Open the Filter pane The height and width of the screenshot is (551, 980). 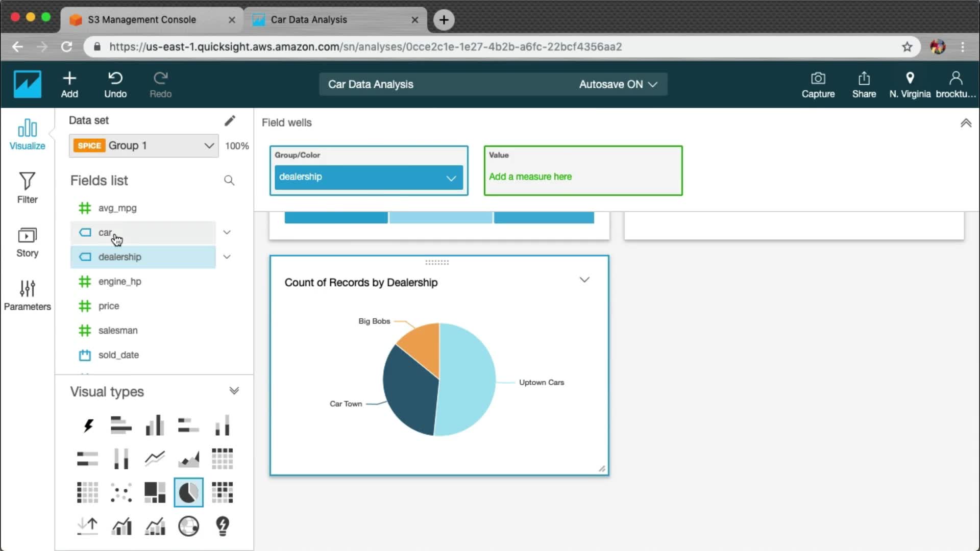pos(27,187)
